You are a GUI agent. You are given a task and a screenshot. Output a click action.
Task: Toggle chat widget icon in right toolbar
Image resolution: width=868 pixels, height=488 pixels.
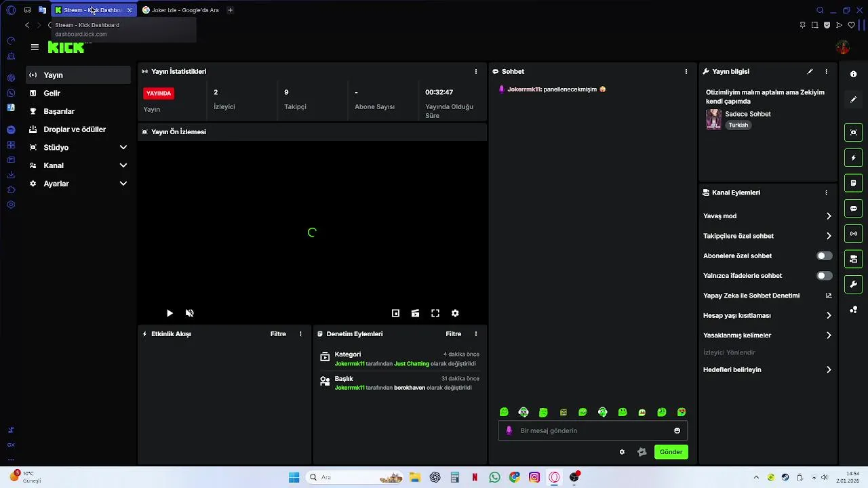[x=854, y=208]
